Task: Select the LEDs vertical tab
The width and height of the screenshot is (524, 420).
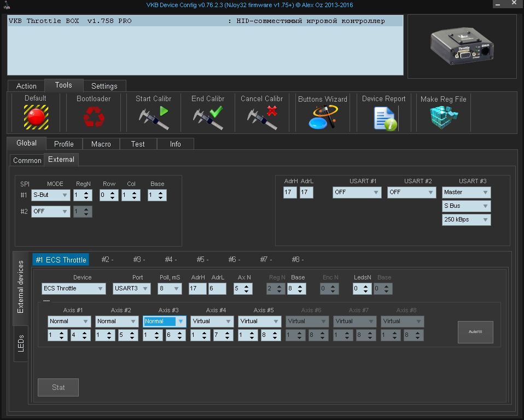Action: tap(21, 343)
